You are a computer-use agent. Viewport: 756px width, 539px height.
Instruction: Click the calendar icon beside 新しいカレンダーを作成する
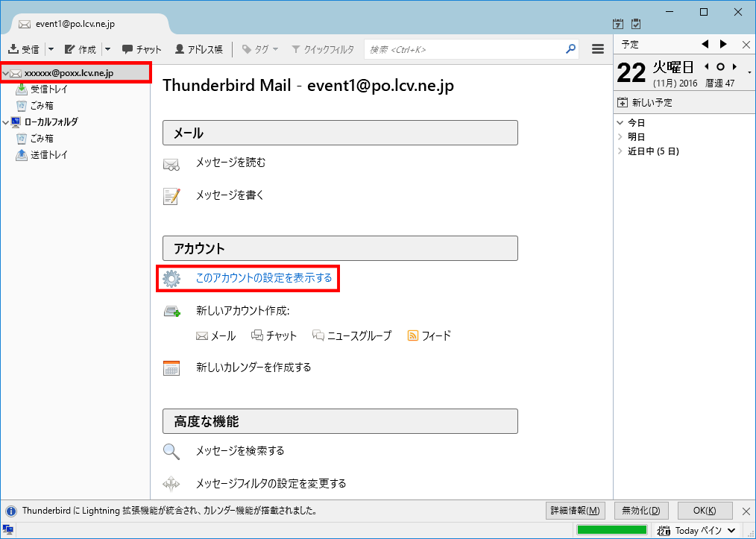(x=171, y=368)
